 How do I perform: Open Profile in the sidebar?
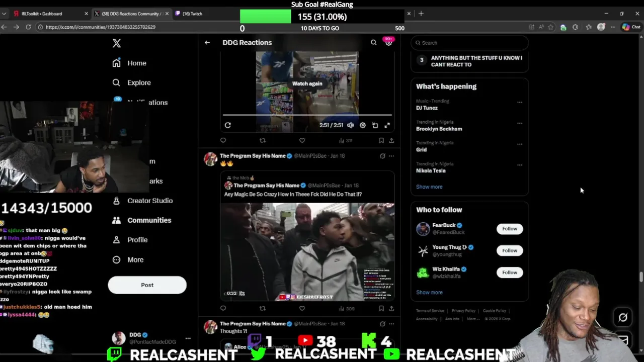coord(130,240)
